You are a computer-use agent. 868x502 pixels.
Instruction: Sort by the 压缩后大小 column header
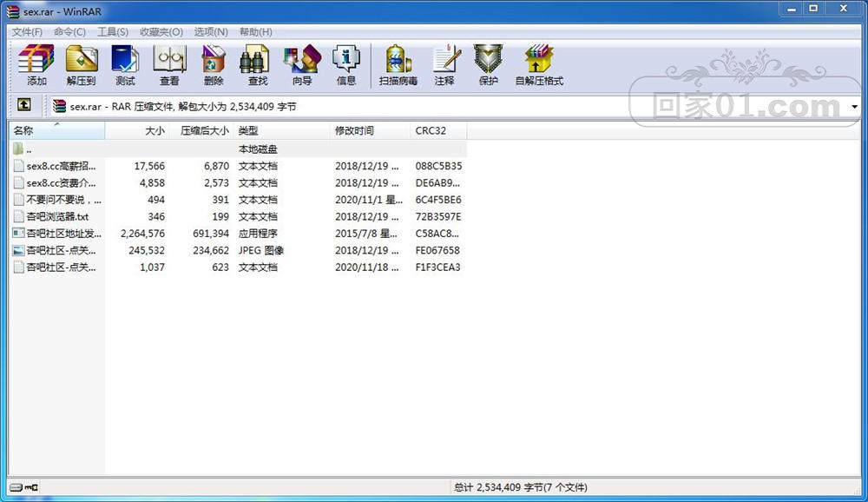click(201, 131)
